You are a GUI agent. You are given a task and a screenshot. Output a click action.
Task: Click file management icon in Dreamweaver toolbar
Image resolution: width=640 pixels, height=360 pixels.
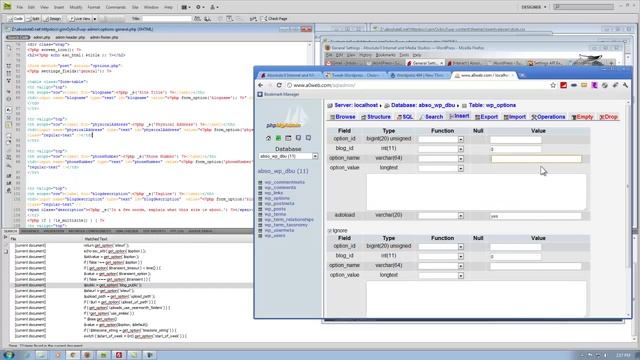[197, 19]
